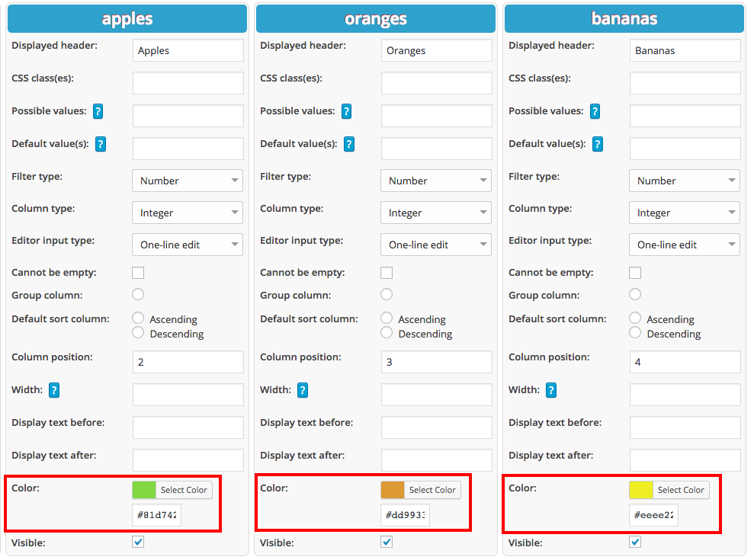Click Select Color button for apples
Image resolution: width=754 pixels, height=560 pixels.
click(184, 490)
